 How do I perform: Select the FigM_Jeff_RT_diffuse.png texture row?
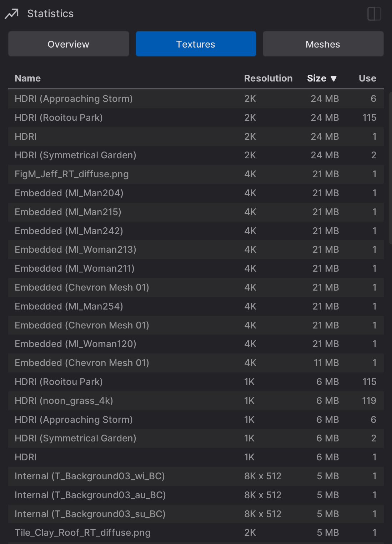pyautogui.click(x=72, y=174)
